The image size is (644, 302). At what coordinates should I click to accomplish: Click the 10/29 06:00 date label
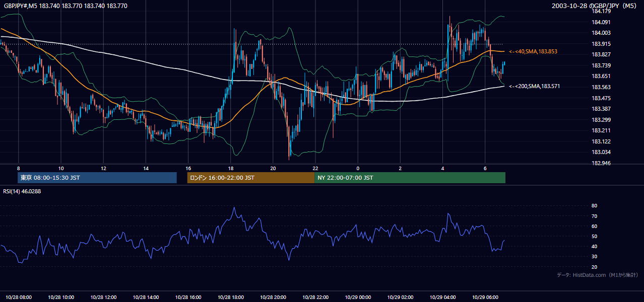(x=485, y=297)
